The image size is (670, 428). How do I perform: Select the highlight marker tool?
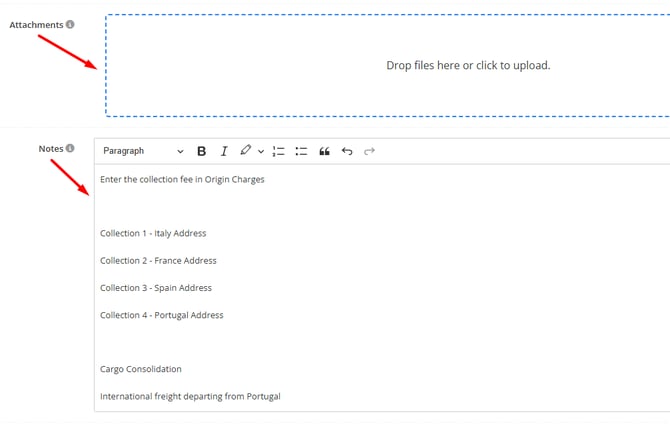pyautogui.click(x=245, y=151)
